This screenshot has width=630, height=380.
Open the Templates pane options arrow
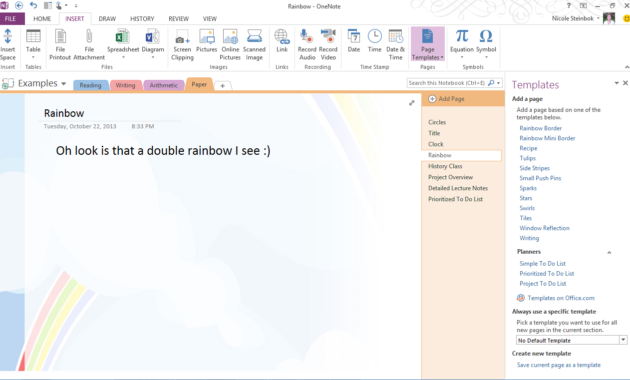tap(616, 83)
